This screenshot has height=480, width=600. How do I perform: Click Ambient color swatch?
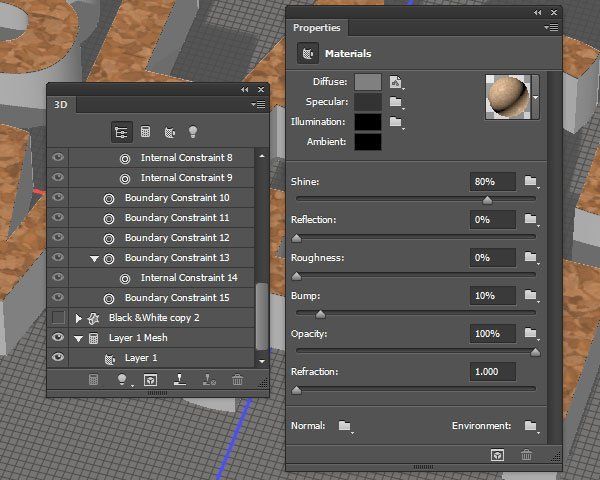[368, 142]
